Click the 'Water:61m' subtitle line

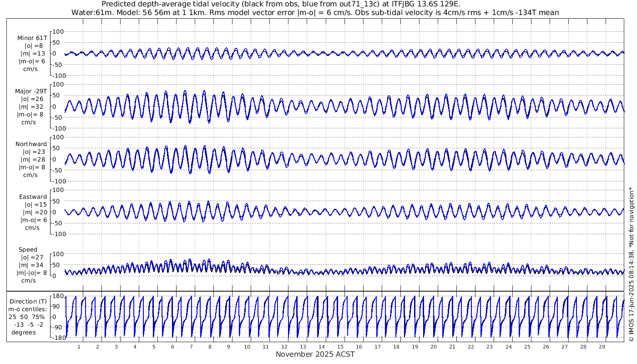[315, 12]
